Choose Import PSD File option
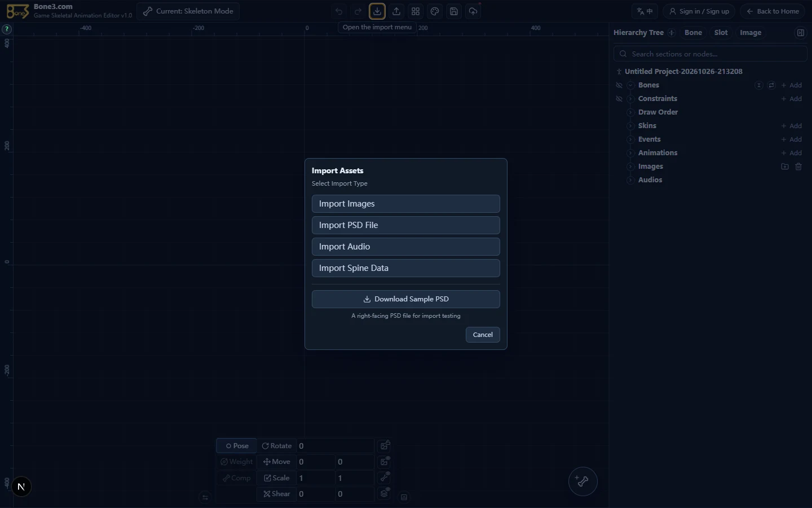The image size is (812, 508). click(x=406, y=225)
